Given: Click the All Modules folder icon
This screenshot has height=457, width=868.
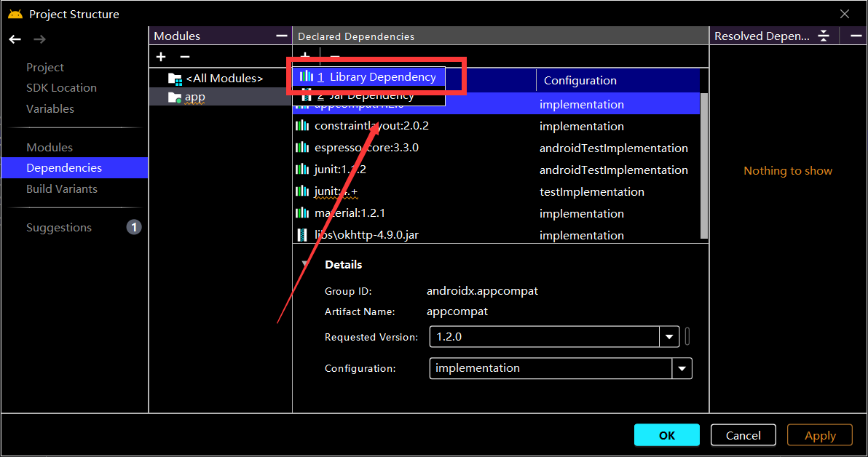Looking at the screenshot, I should (x=175, y=79).
